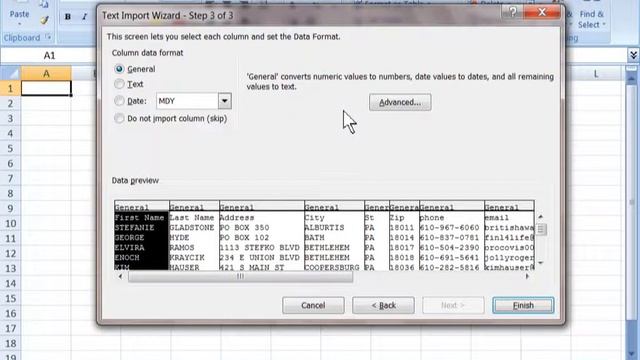Select row 10 header in worksheet

click(10, 223)
